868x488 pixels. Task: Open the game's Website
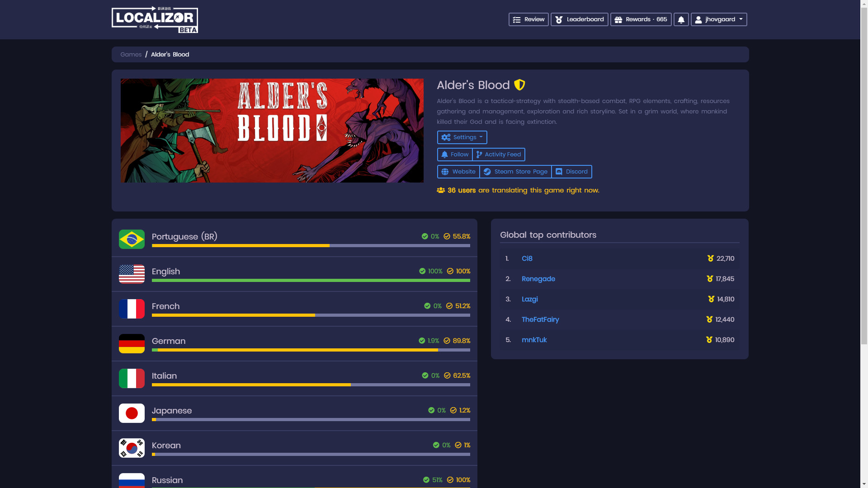458,172
